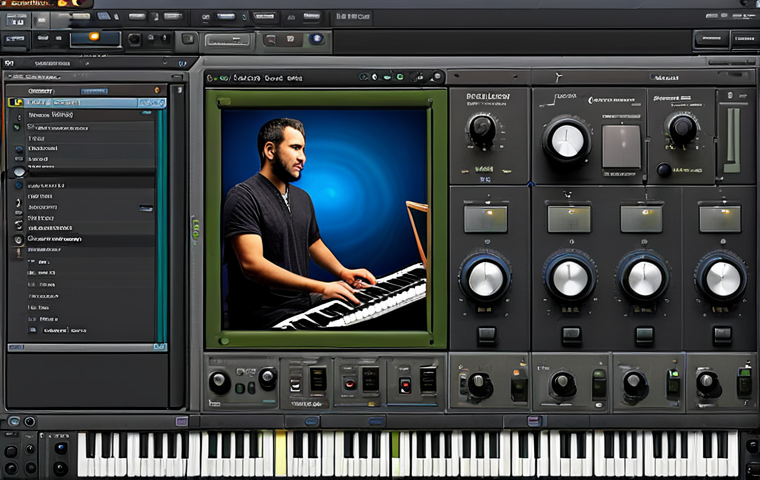
Task: Toggle the square button under the first blue-ringed knob
Action: point(486,335)
